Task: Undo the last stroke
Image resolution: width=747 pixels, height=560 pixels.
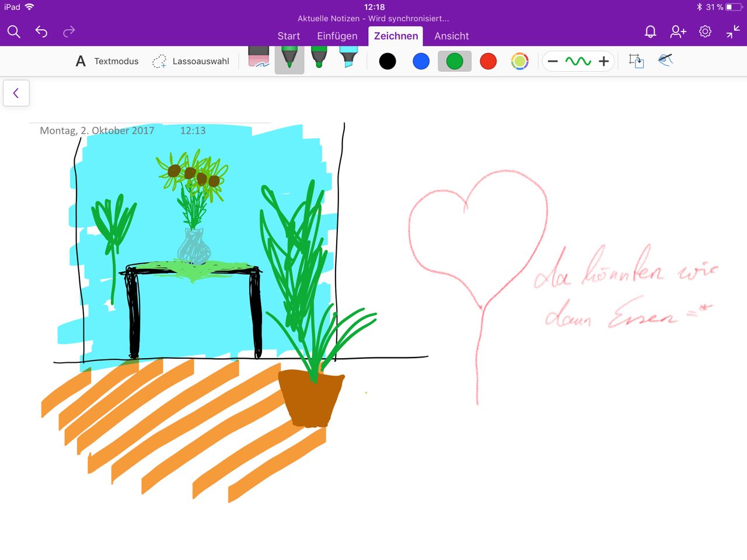Action: (x=41, y=32)
